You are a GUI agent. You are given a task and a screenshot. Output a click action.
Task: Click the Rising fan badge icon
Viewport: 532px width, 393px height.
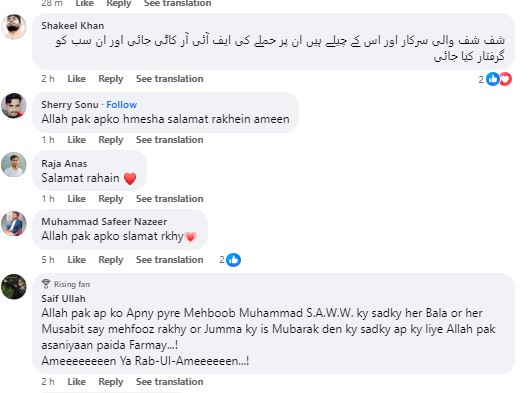click(46, 284)
